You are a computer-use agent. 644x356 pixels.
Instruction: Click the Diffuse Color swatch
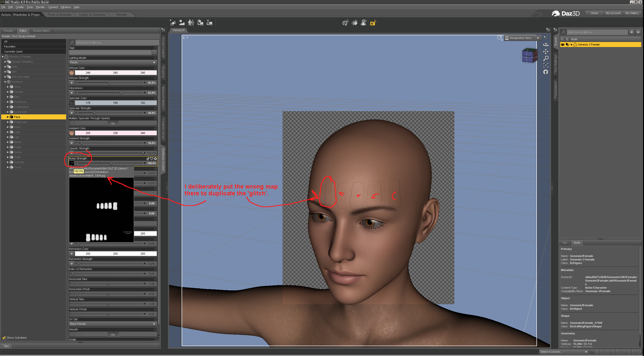coord(72,73)
